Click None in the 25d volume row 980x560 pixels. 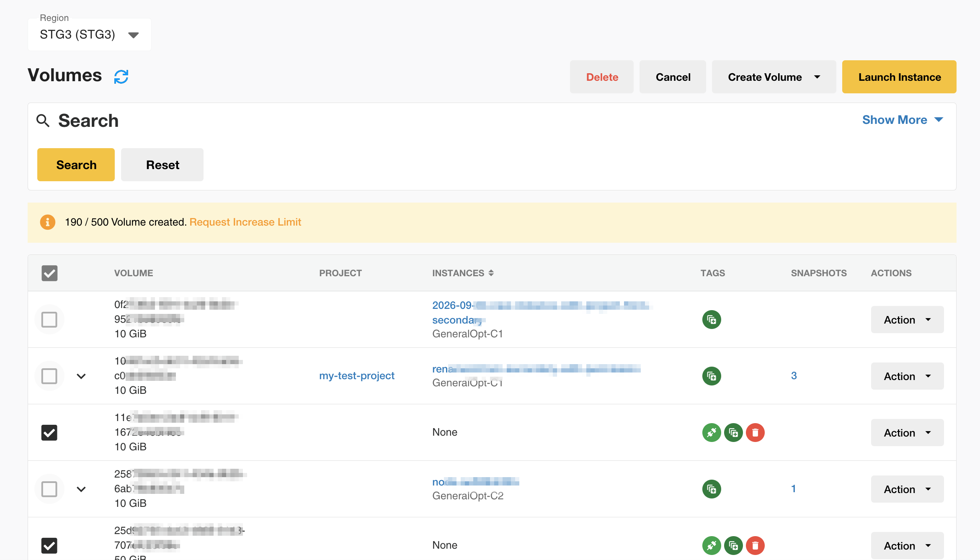click(445, 545)
